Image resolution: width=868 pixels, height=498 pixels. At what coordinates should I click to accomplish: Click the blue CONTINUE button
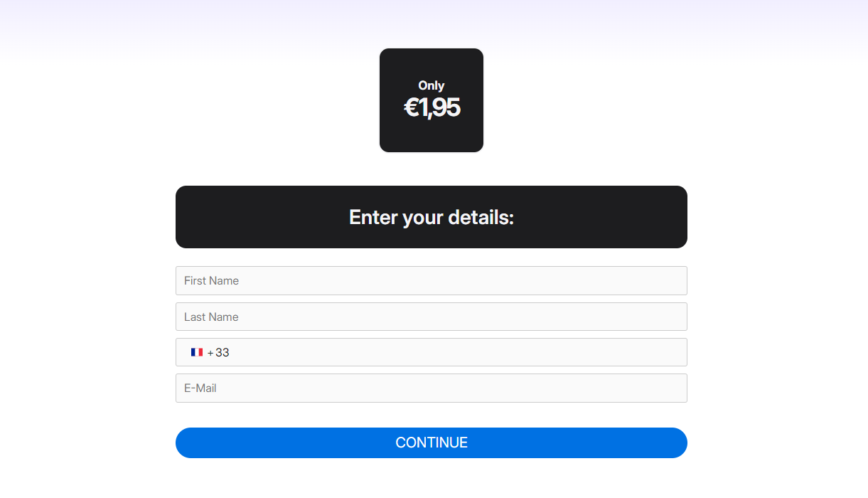[x=431, y=443]
